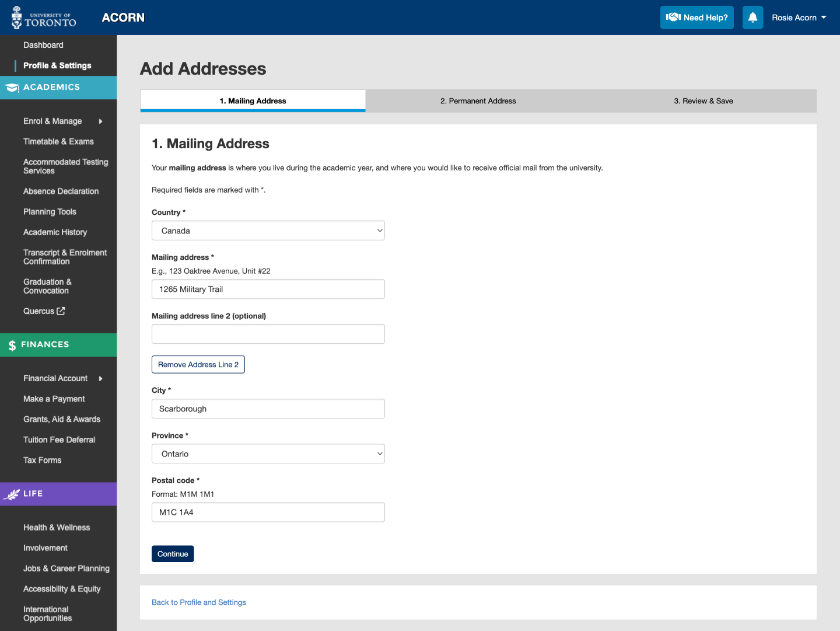
Task: Click the LIFE section header
Action: (x=58, y=494)
